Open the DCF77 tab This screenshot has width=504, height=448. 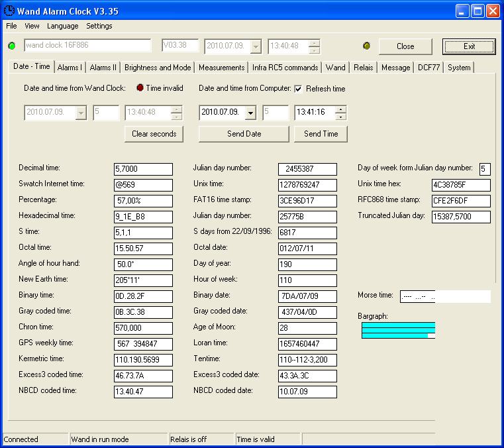428,68
